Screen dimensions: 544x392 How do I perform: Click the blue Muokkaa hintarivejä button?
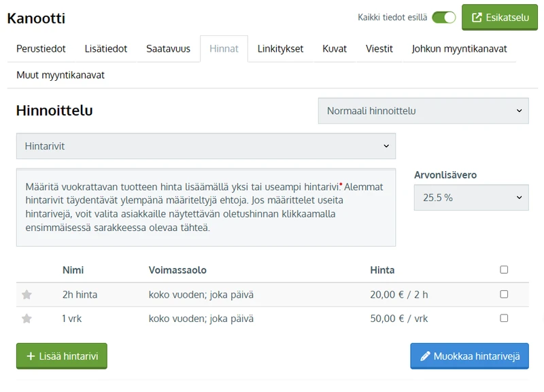coord(469,356)
